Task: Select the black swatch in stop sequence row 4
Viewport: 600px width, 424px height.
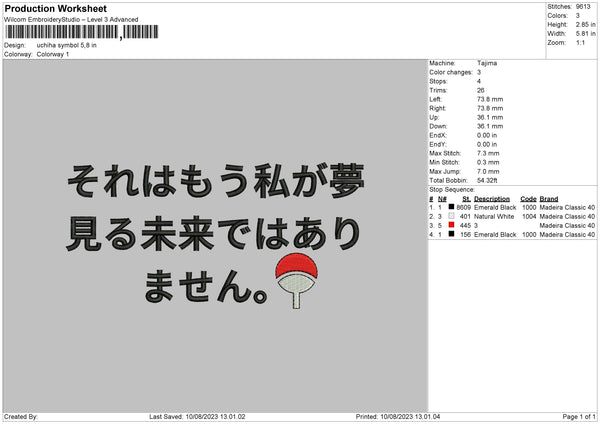Action: [452, 234]
